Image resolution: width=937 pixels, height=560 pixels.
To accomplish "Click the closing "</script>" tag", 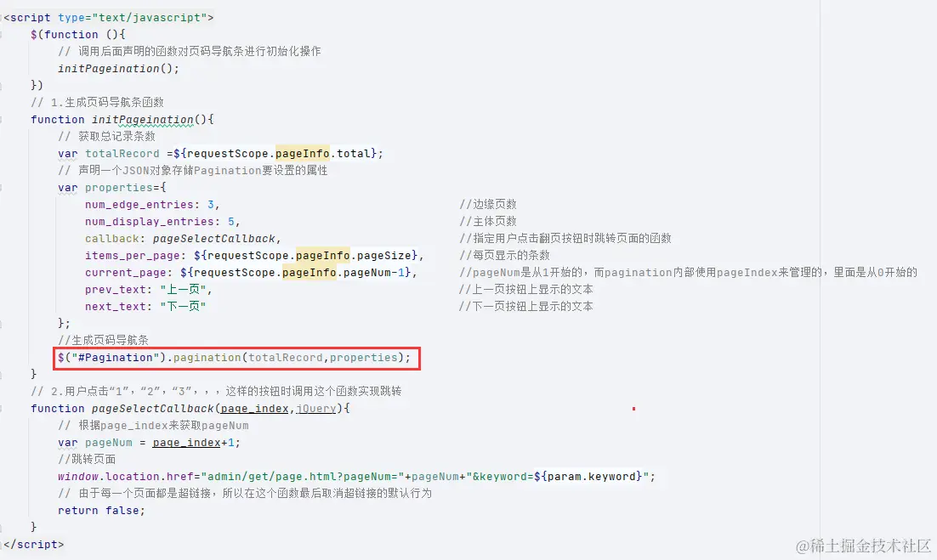I will pos(33,545).
